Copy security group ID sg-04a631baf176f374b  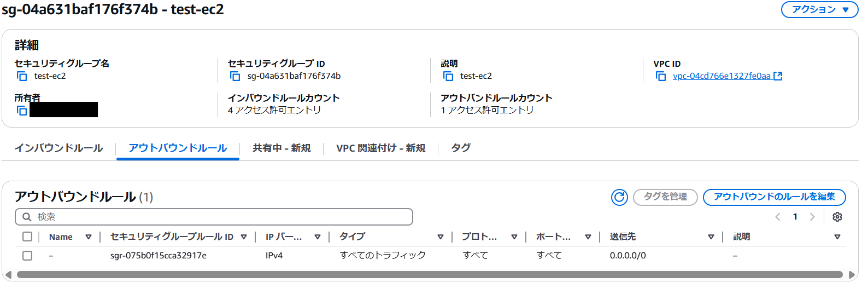click(235, 76)
